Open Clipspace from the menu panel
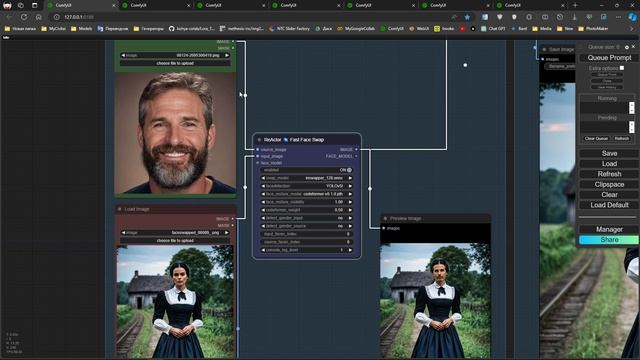Image resolution: width=640 pixels, height=360 pixels. pyautogui.click(x=609, y=184)
